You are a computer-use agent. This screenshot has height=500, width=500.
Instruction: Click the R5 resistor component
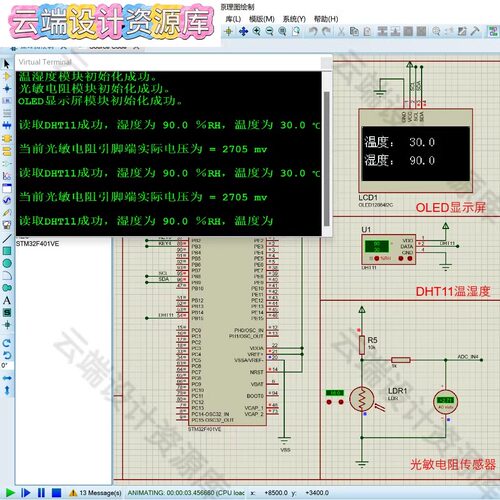point(362,345)
